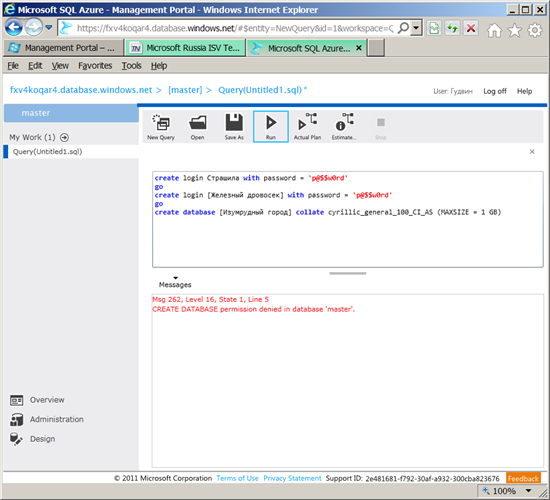
Task: Open the Terms of Use link
Action: click(x=237, y=478)
